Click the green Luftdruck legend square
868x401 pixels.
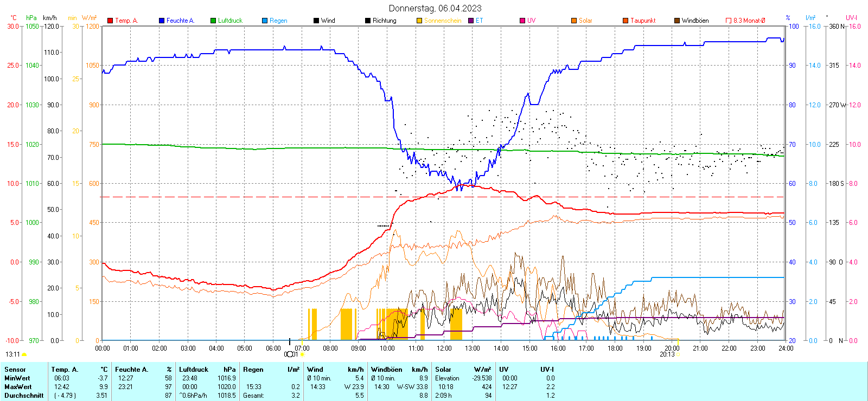click(213, 21)
